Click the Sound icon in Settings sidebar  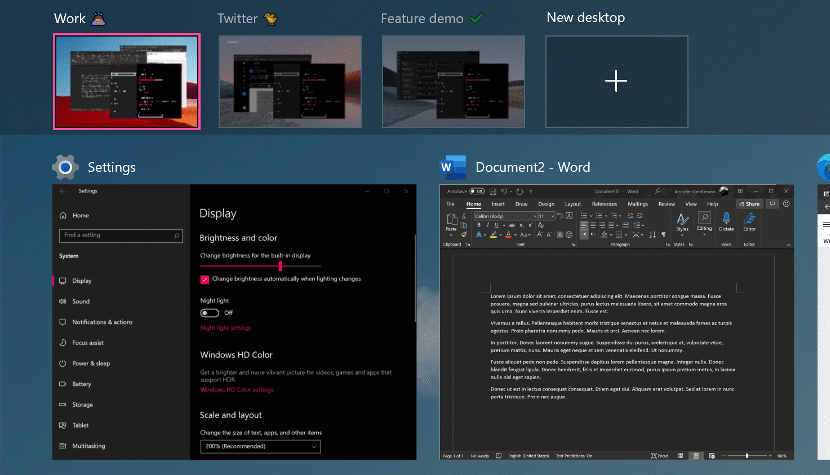(63, 301)
